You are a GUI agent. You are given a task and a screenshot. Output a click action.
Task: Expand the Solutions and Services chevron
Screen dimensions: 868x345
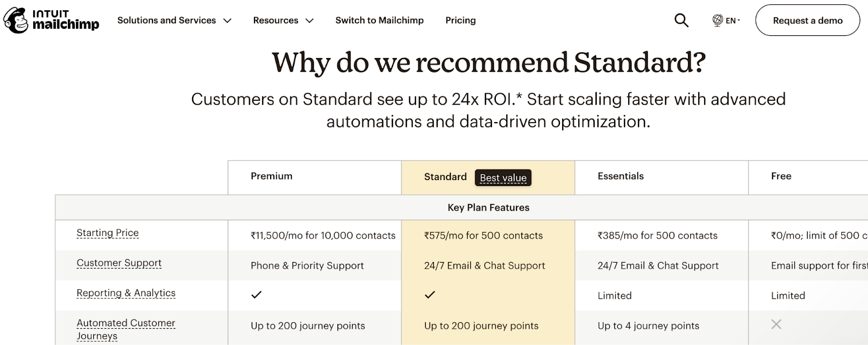227,21
